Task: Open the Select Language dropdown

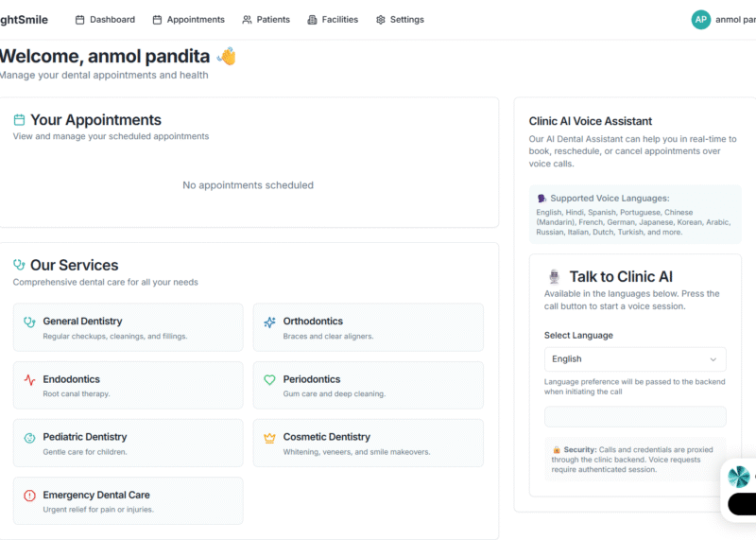Action: pyautogui.click(x=634, y=359)
